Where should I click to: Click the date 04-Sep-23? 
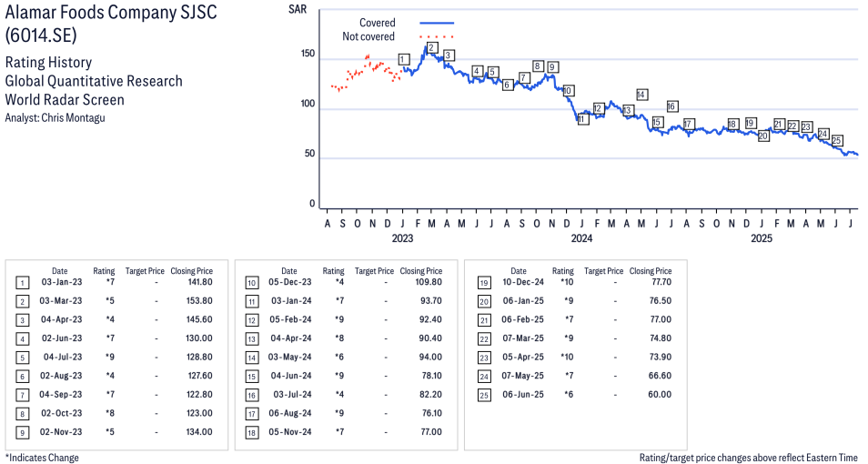60,395
